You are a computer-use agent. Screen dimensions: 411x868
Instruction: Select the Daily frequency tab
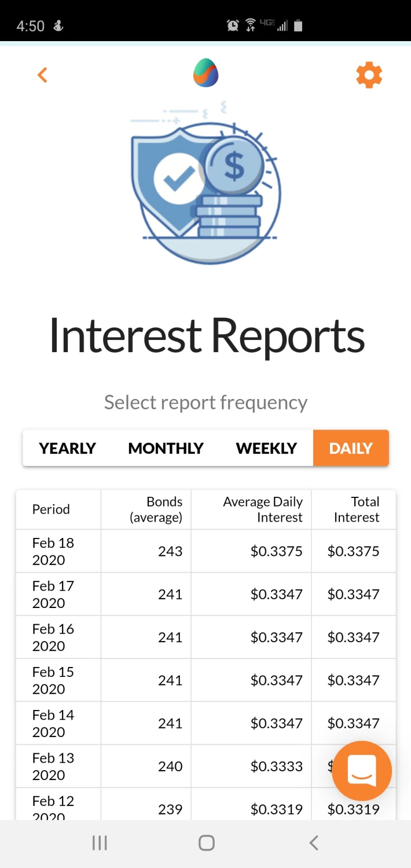point(351,448)
